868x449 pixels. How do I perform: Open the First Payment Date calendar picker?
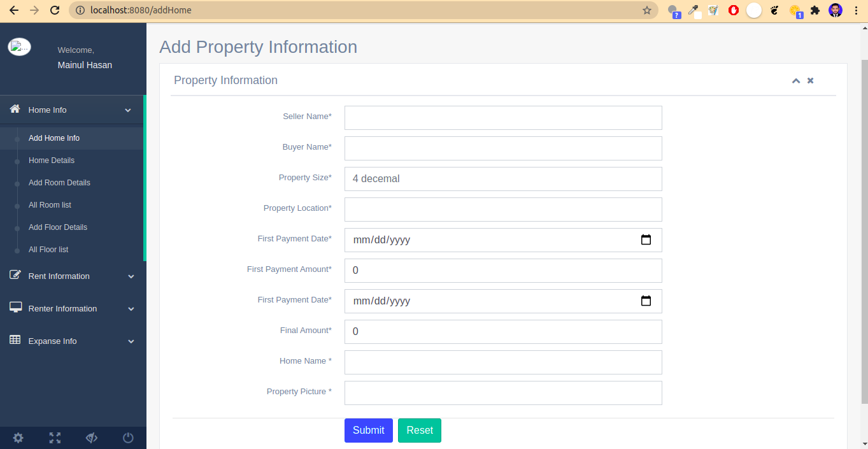click(646, 239)
